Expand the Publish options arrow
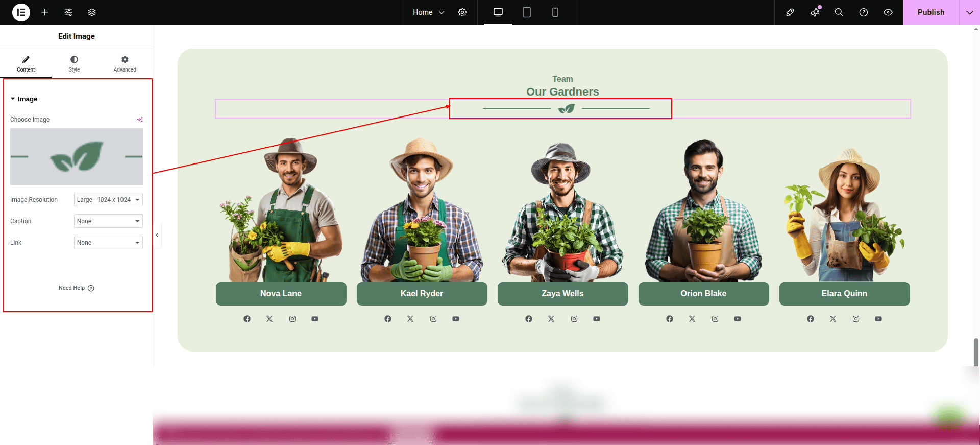980x445 pixels. tap(970, 12)
